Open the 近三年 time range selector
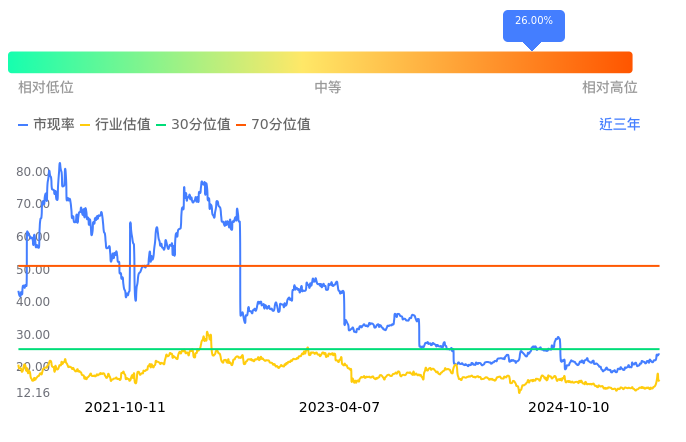This screenshot has width=686, height=442. (619, 125)
